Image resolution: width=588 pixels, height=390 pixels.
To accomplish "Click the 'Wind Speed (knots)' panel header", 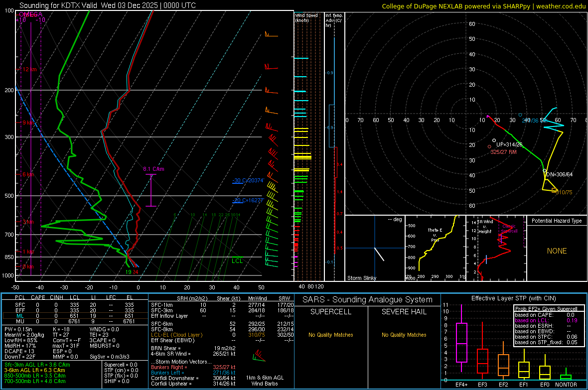I will point(306,17).
